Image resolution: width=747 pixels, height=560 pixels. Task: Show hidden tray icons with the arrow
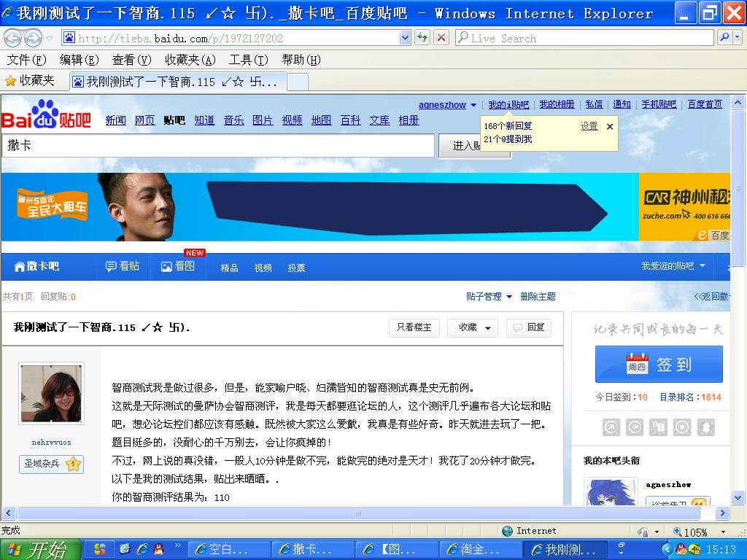667,550
